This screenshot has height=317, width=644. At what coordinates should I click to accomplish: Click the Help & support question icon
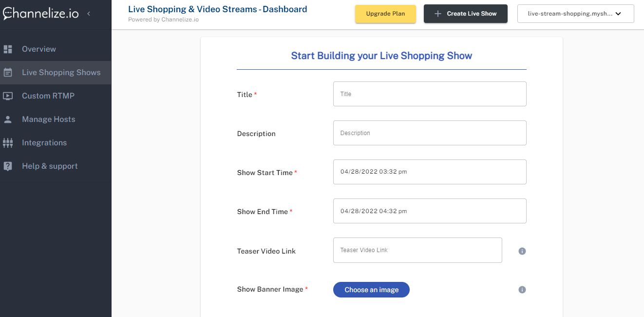click(x=8, y=166)
